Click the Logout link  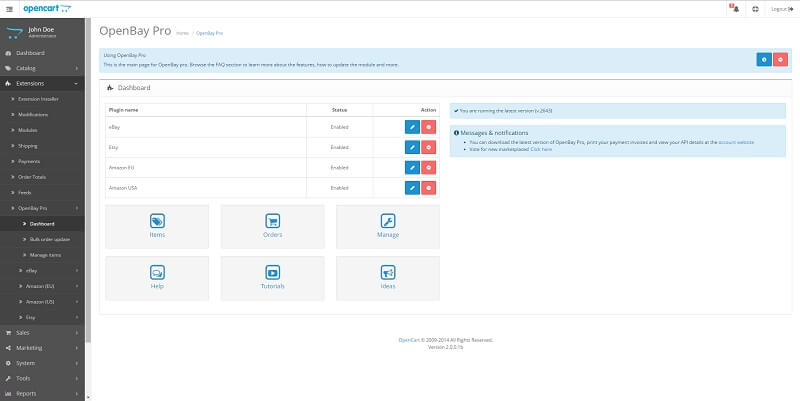[x=782, y=9]
